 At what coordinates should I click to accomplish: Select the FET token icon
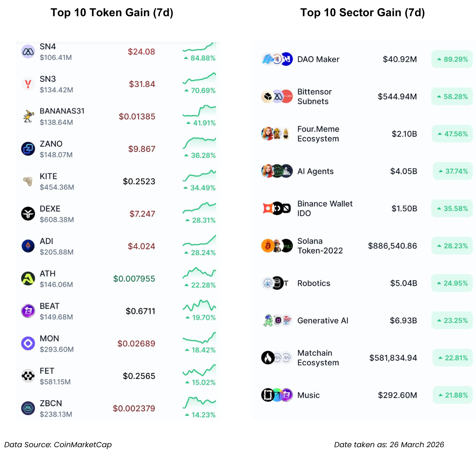coord(28,376)
